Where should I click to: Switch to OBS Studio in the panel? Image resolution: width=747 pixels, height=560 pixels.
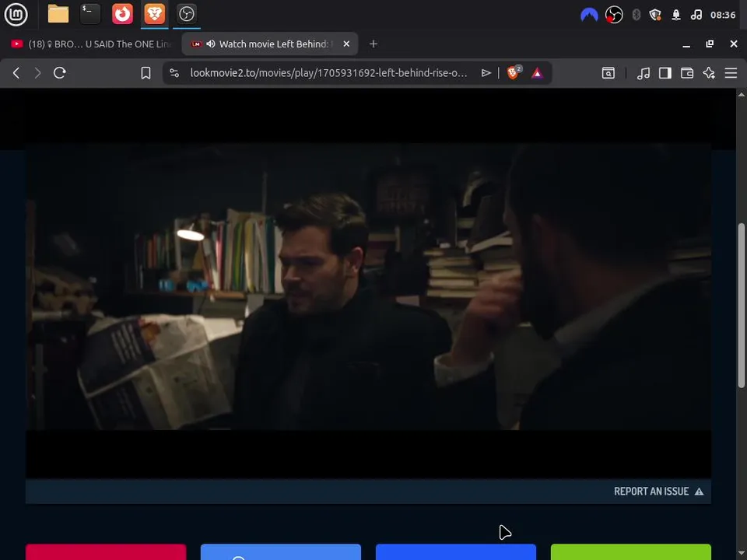[186, 14]
